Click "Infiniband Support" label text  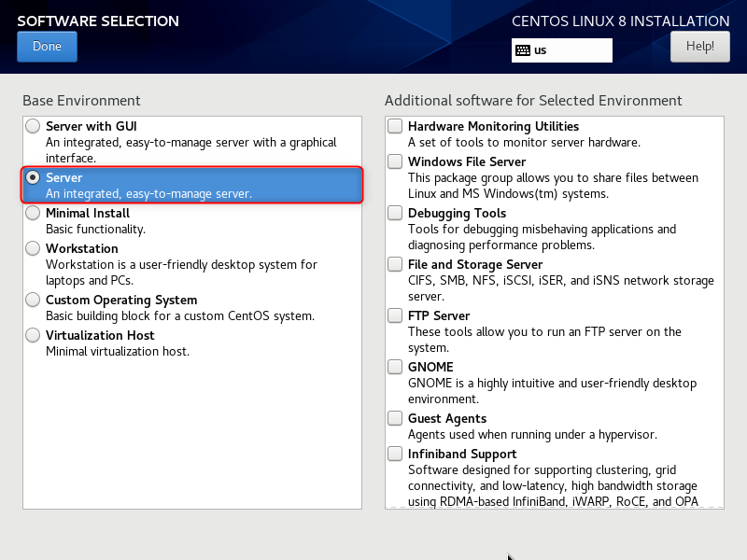[x=462, y=454]
